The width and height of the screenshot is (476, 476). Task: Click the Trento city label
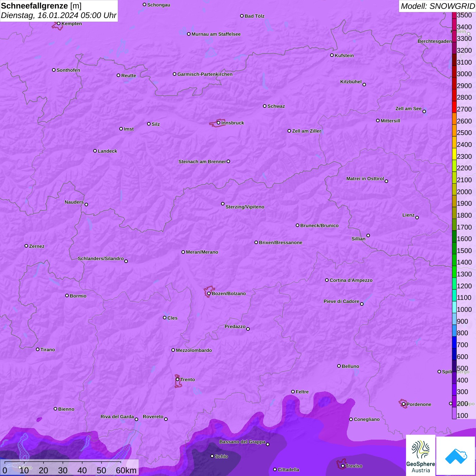point(188,379)
